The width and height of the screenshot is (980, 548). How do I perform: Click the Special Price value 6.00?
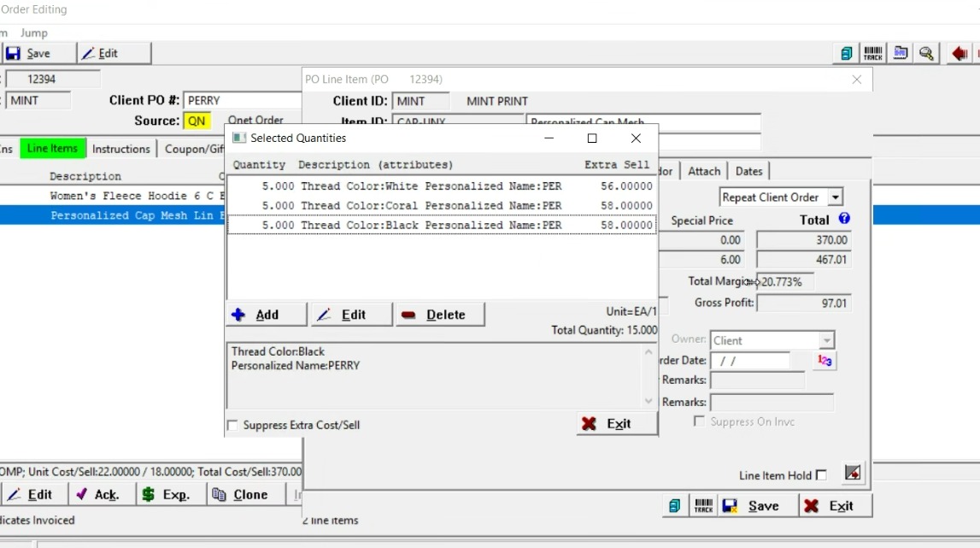[x=701, y=260]
